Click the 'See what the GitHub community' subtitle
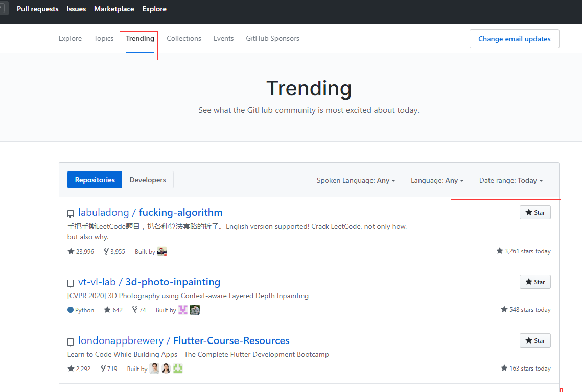This screenshot has height=392, width=582. (x=309, y=110)
